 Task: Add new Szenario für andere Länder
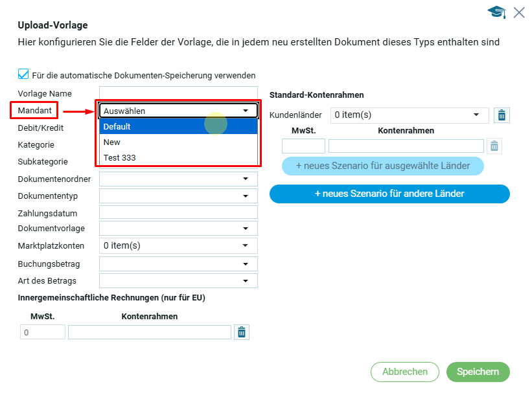(x=389, y=194)
